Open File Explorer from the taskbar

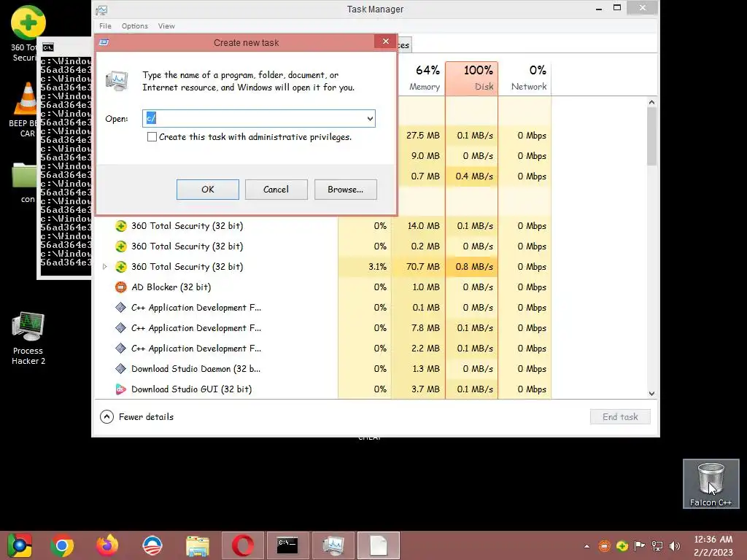(x=197, y=545)
